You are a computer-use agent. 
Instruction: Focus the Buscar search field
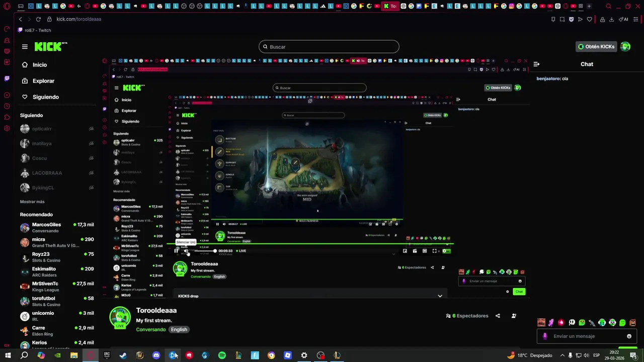(329, 47)
